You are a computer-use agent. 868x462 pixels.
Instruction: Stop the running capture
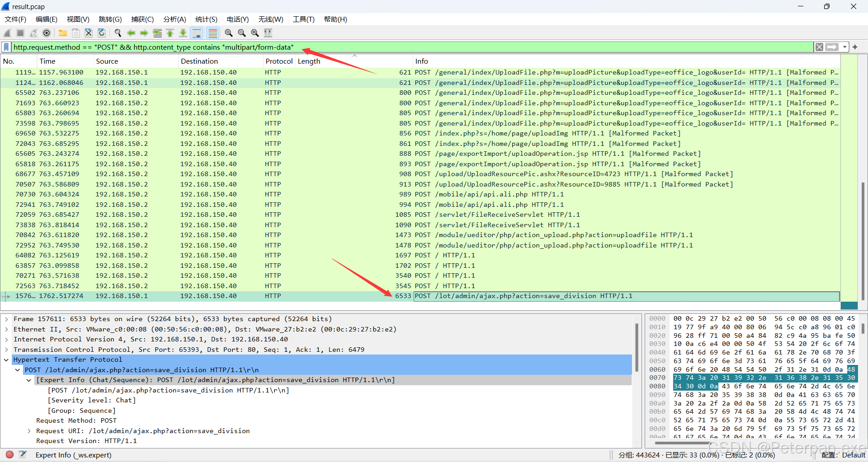(20, 33)
